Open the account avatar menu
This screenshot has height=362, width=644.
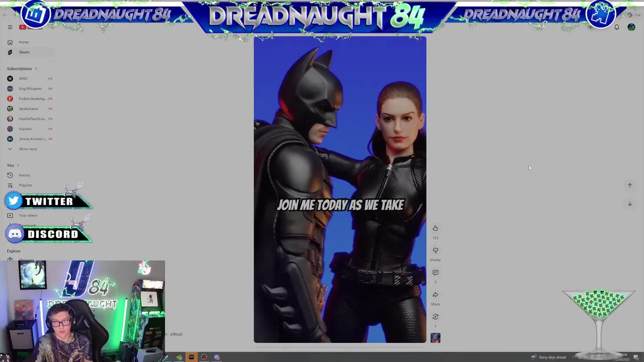[631, 27]
